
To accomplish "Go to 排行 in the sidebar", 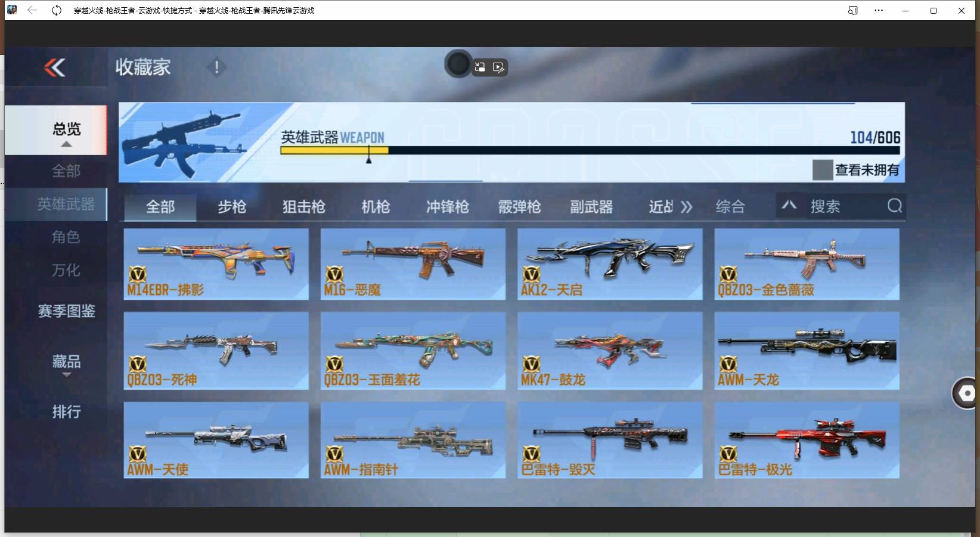I will pos(66,412).
